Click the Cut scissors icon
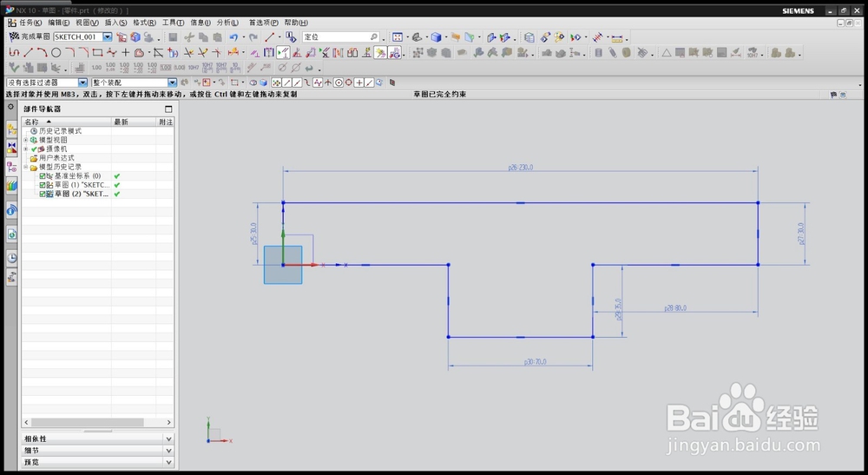 pos(189,37)
